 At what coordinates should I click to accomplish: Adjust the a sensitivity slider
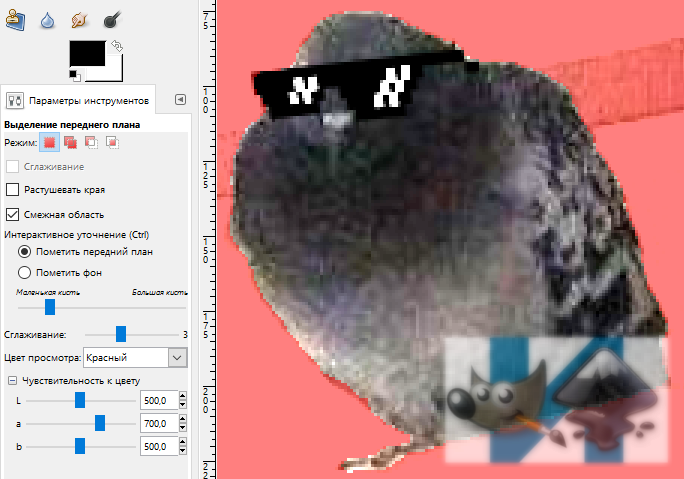pyautogui.click(x=100, y=423)
